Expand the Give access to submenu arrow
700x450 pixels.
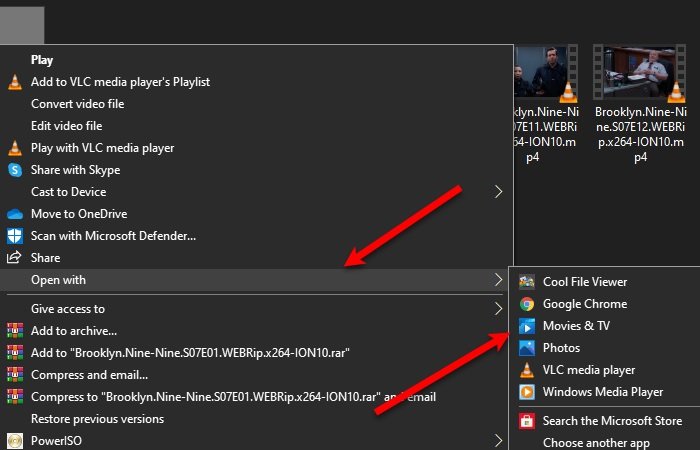point(498,308)
